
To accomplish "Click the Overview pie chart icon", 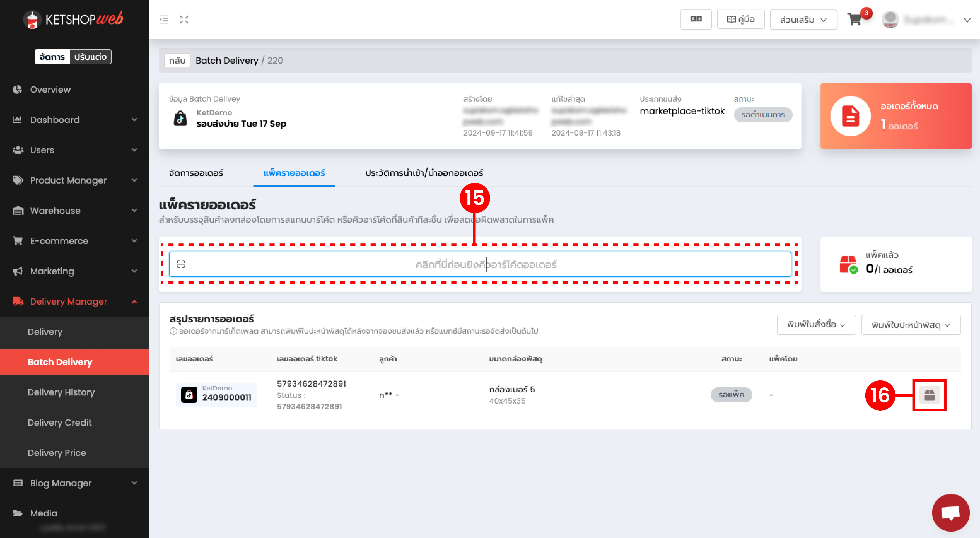I will pyautogui.click(x=17, y=89).
